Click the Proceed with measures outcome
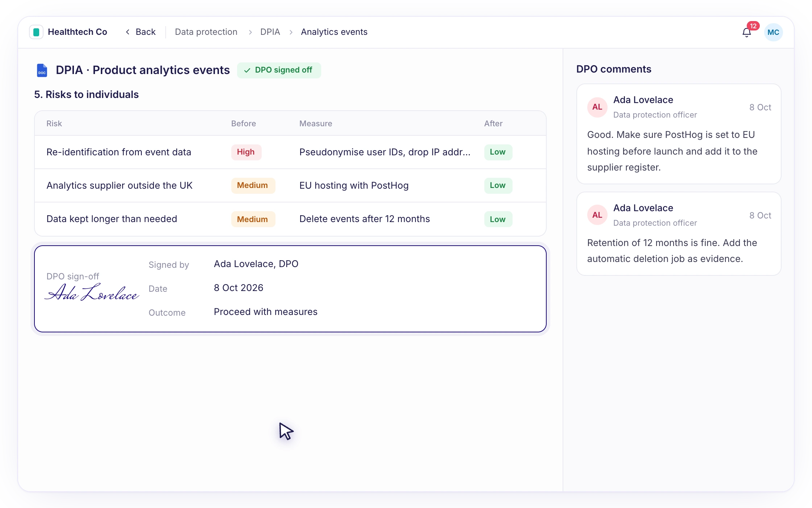The height and width of the screenshot is (508, 812). 266,312
